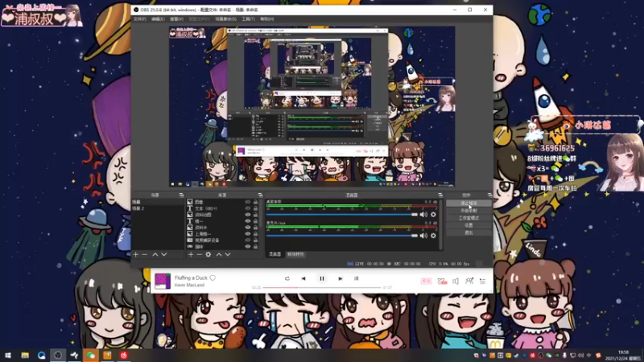Click the 退出 exit button in controls
644x362 pixels.
[x=469, y=232]
